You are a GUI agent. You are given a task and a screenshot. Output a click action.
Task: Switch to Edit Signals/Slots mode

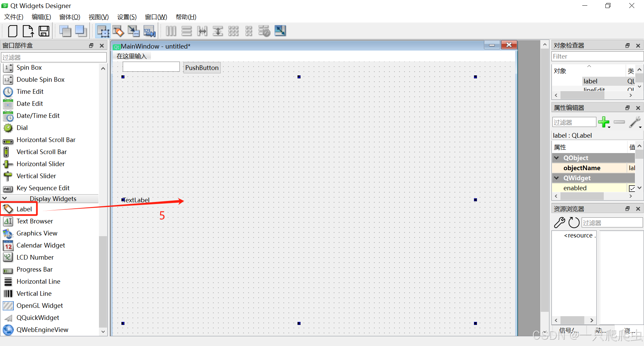118,31
